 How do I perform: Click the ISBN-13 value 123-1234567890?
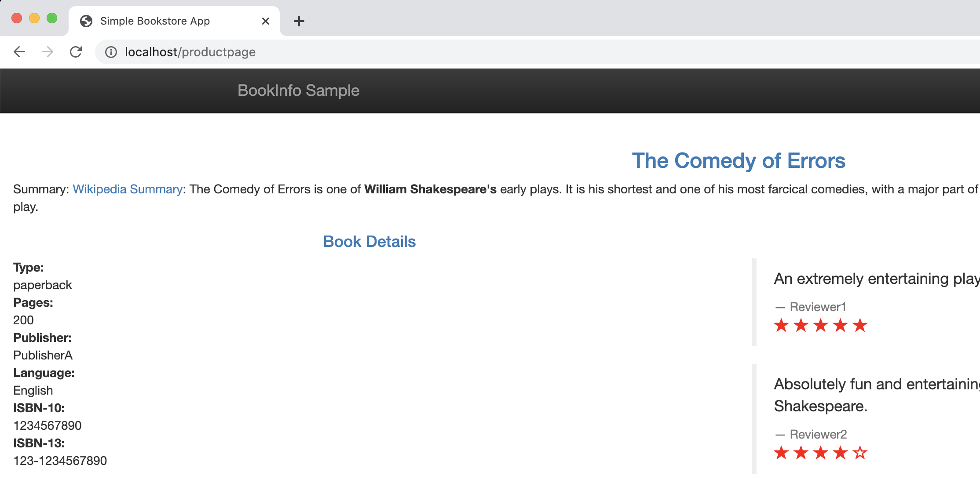point(60,461)
